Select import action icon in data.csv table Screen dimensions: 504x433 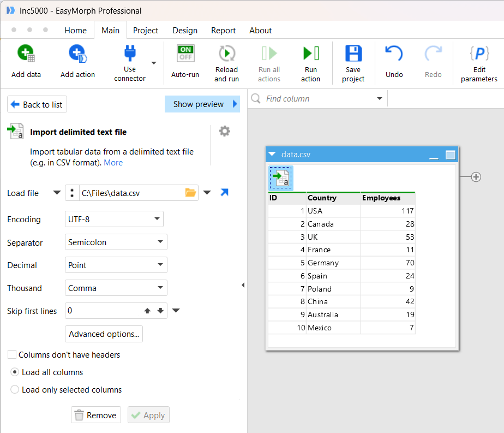[x=280, y=178]
